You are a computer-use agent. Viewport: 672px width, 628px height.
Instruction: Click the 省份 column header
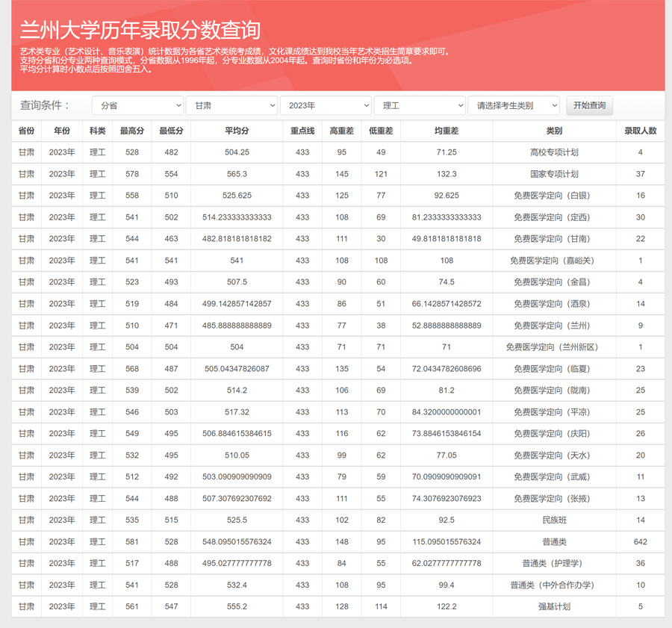pyautogui.click(x=27, y=131)
